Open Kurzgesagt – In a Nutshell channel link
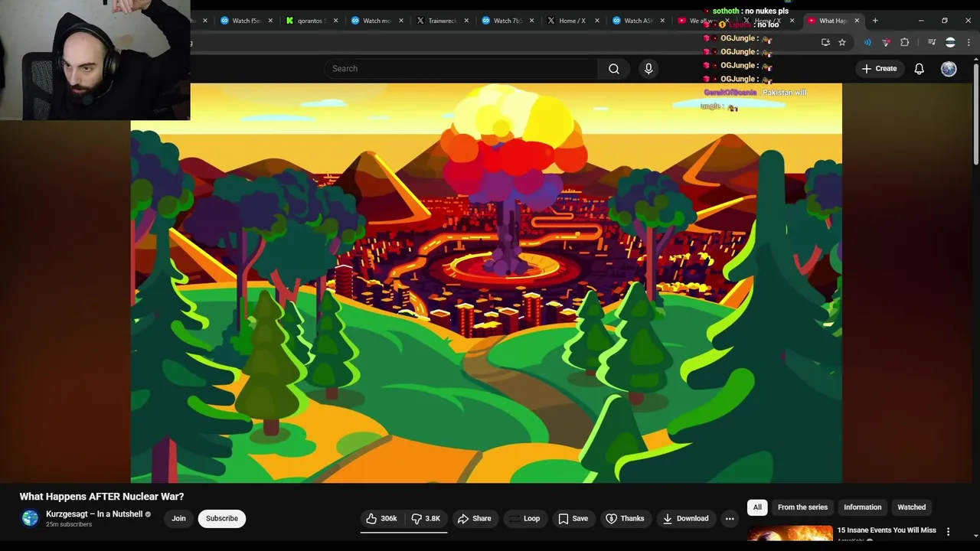The width and height of the screenshot is (980, 551). point(94,514)
